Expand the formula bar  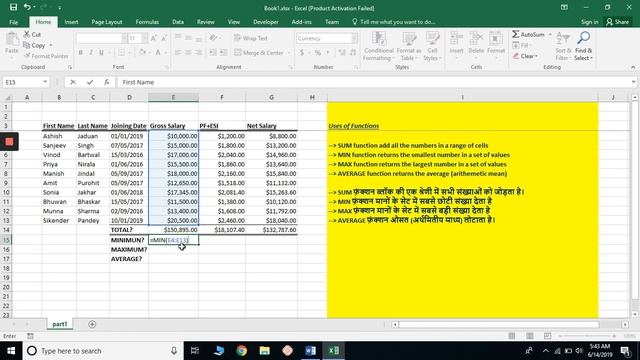(633, 82)
